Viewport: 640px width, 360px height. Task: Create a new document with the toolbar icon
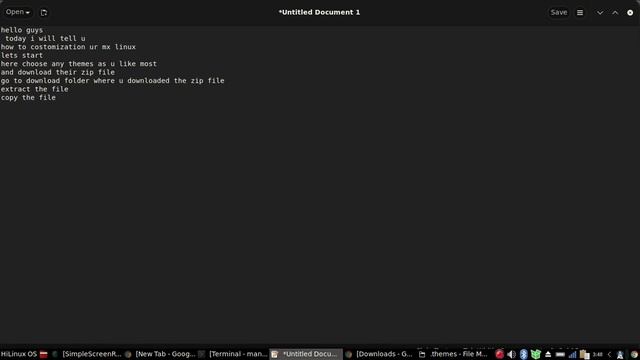click(x=44, y=13)
